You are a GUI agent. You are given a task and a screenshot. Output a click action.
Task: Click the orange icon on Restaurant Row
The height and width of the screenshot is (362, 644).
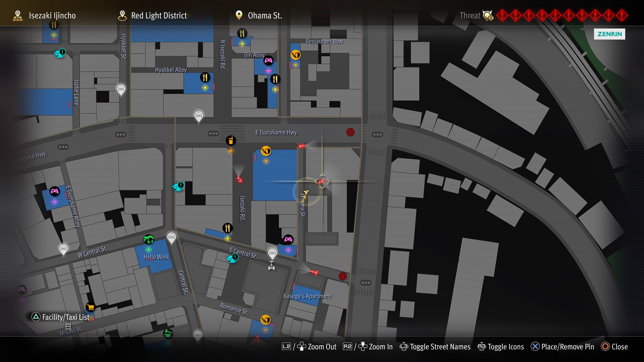(296, 55)
